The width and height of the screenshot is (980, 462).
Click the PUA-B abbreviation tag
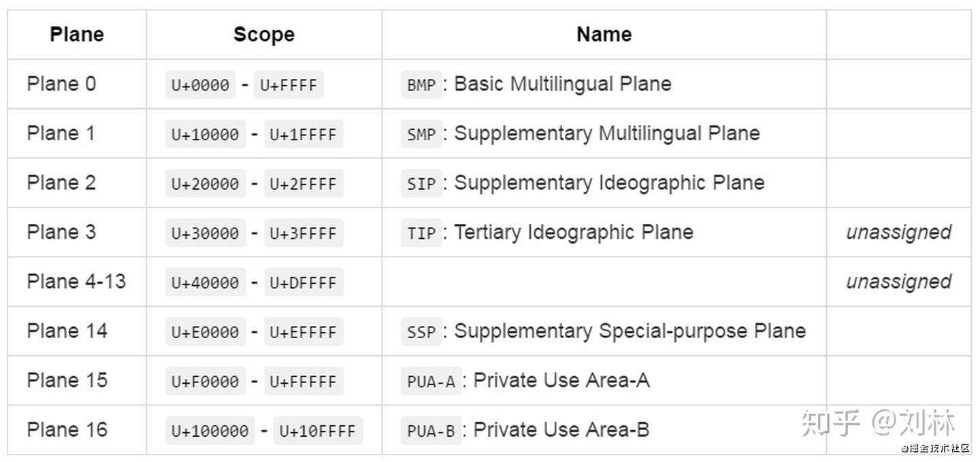(x=431, y=431)
